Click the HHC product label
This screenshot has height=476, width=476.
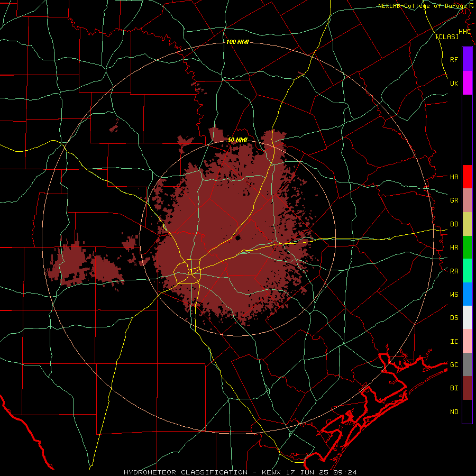464,32
